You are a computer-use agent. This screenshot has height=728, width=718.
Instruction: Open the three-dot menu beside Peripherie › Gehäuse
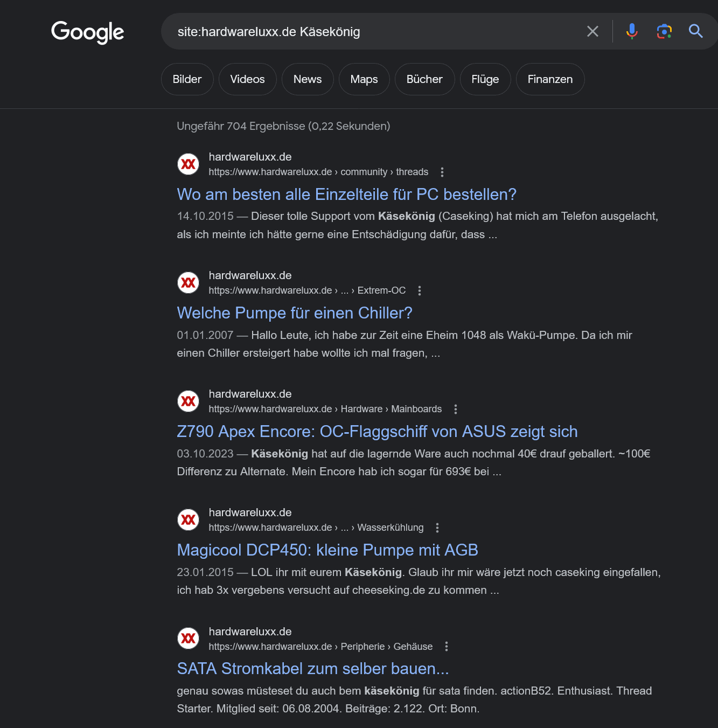pyautogui.click(x=447, y=646)
